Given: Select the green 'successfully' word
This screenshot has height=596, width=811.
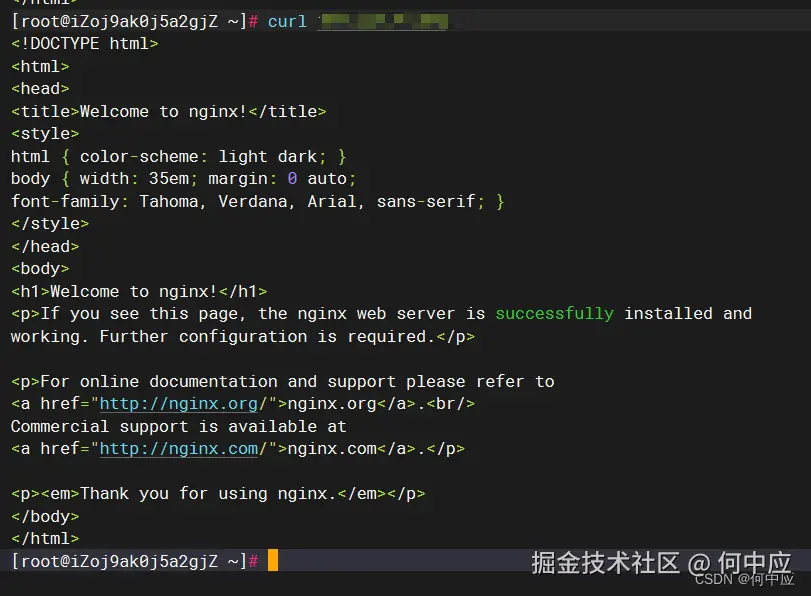Looking at the screenshot, I should [x=554, y=313].
